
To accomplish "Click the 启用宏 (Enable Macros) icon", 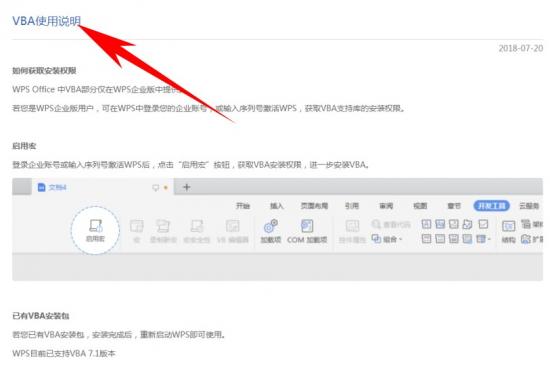I will (x=95, y=230).
